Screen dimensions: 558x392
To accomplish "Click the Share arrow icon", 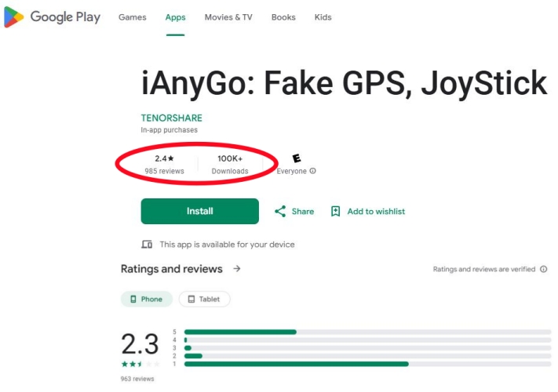I will pos(280,211).
